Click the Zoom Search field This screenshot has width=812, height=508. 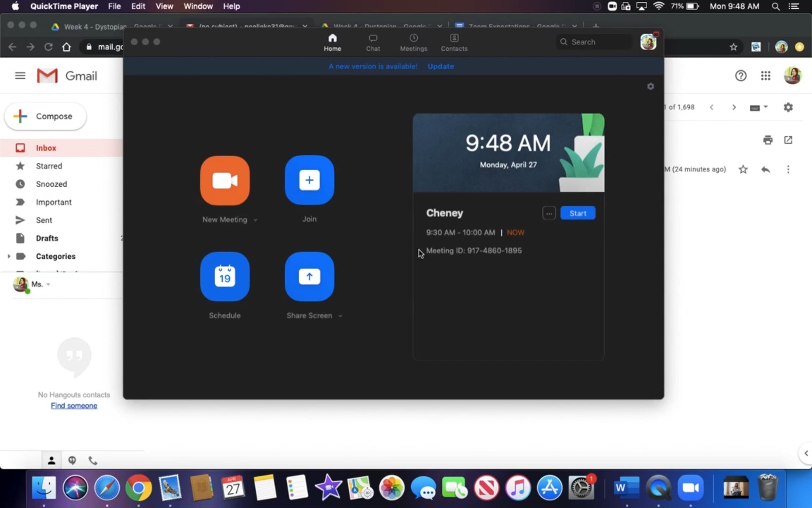point(594,42)
